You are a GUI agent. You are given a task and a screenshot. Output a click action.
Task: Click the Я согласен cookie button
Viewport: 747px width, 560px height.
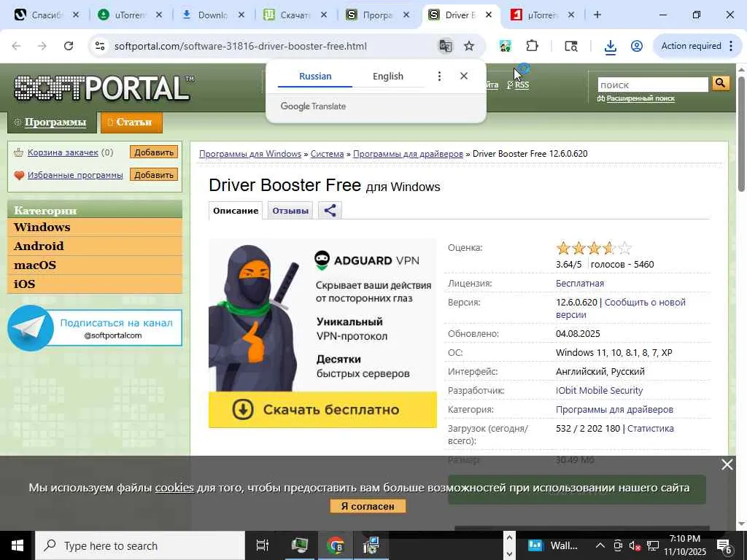pos(368,506)
